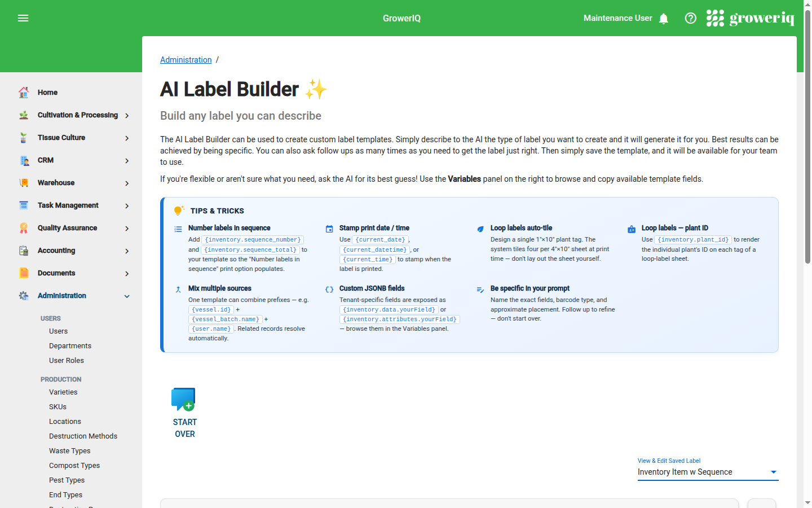Screen dimensions: 812x508
Task: Click the Task Management icon
Action: 24,205
